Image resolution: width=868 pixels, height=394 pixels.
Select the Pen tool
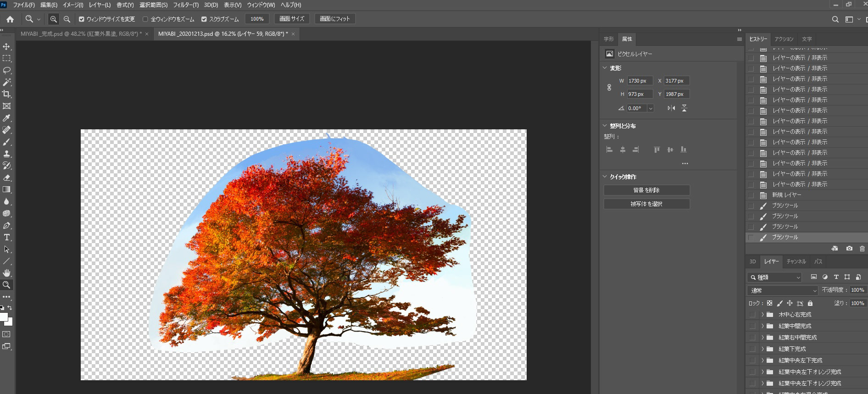(x=6, y=226)
